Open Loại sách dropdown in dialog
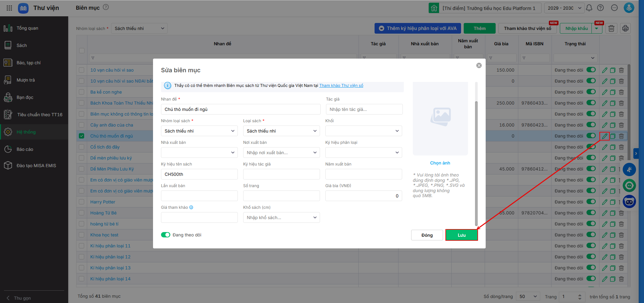This screenshot has height=303, width=644. [x=281, y=131]
